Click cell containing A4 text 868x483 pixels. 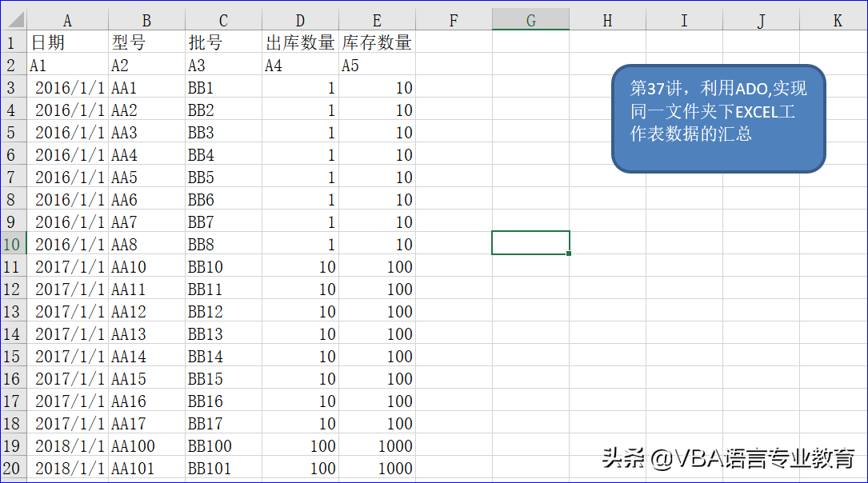(300, 65)
